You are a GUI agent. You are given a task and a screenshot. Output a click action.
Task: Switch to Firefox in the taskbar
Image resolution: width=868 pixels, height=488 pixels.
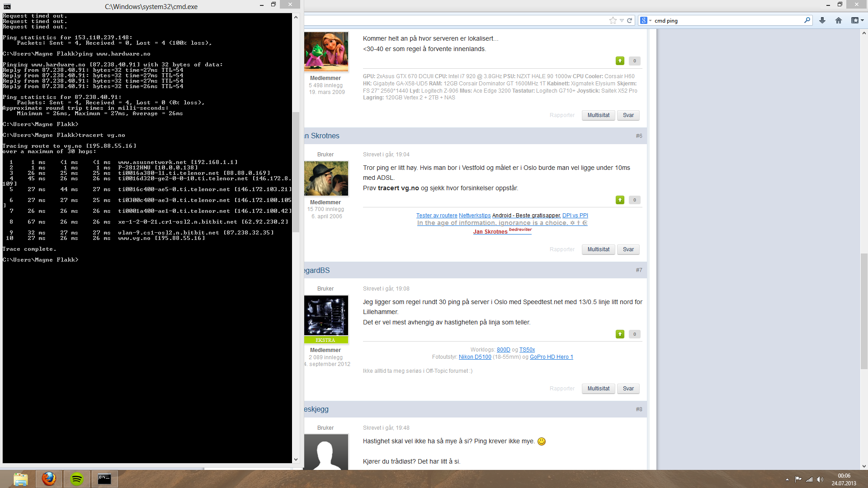[x=49, y=479]
